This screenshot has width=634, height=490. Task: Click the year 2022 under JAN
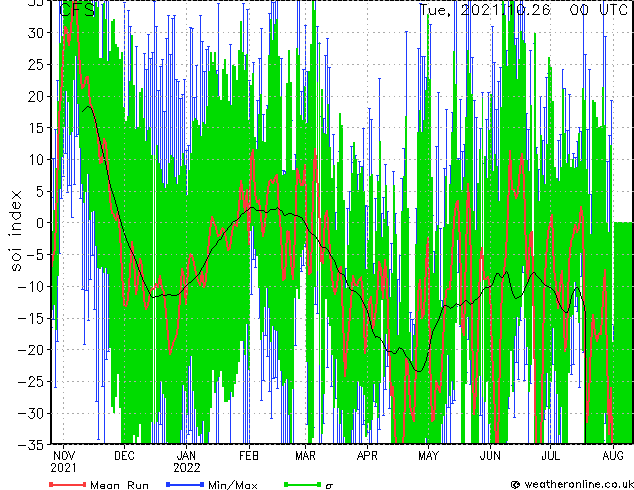click(x=187, y=468)
